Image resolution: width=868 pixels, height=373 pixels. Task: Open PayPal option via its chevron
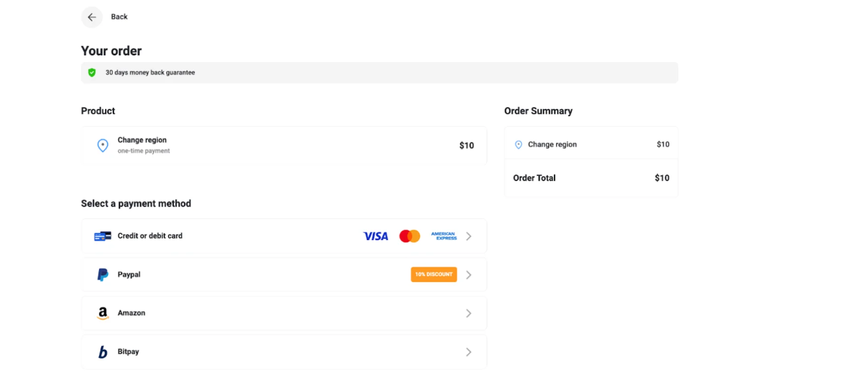click(469, 275)
